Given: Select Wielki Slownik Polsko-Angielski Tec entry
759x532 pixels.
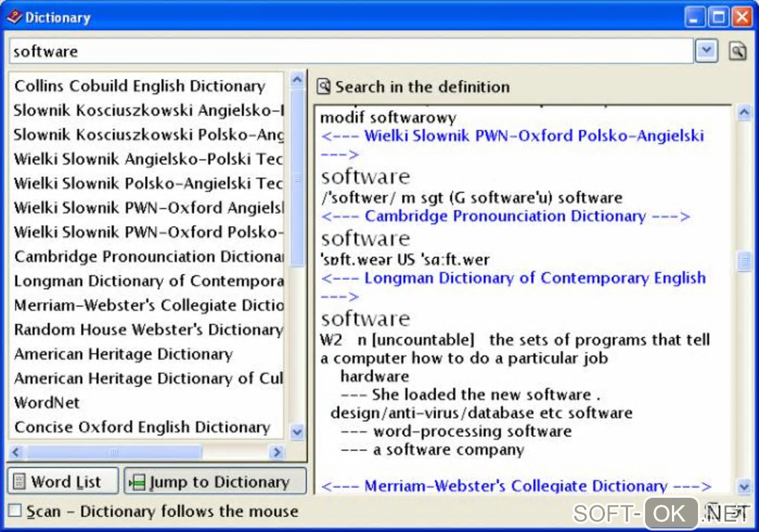Looking at the screenshot, I should pyautogui.click(x=146, y=183).
